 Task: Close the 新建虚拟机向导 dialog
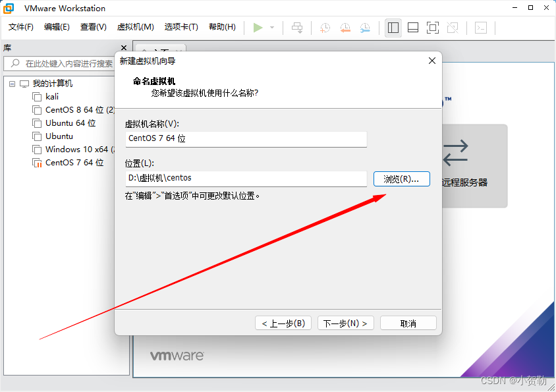(432, 61)
